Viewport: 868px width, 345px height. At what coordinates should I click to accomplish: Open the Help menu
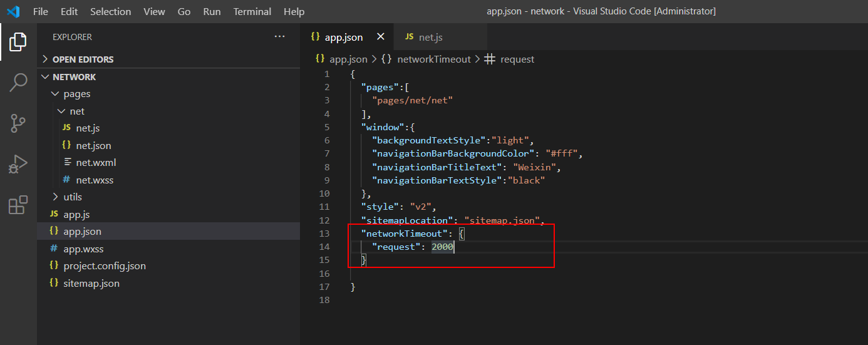[294, 11]
